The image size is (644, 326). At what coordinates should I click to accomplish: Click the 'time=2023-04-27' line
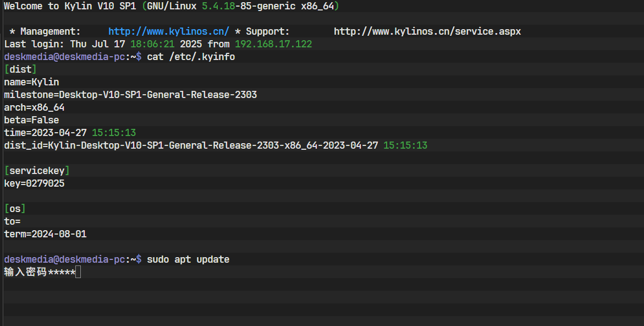70,133
